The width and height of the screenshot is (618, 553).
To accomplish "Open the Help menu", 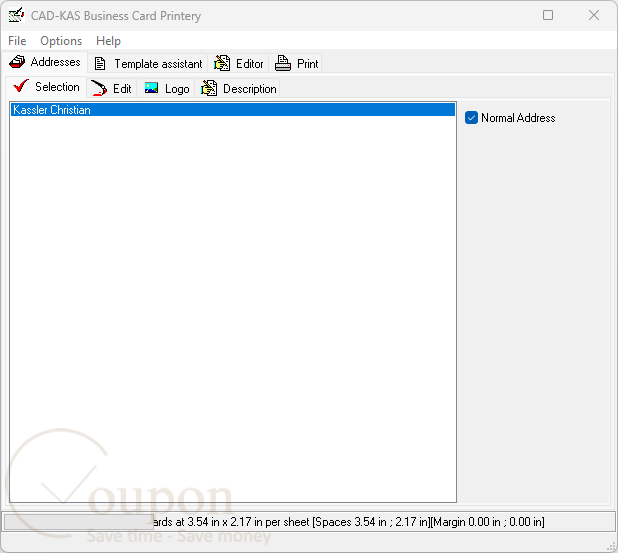I will 108,41.
